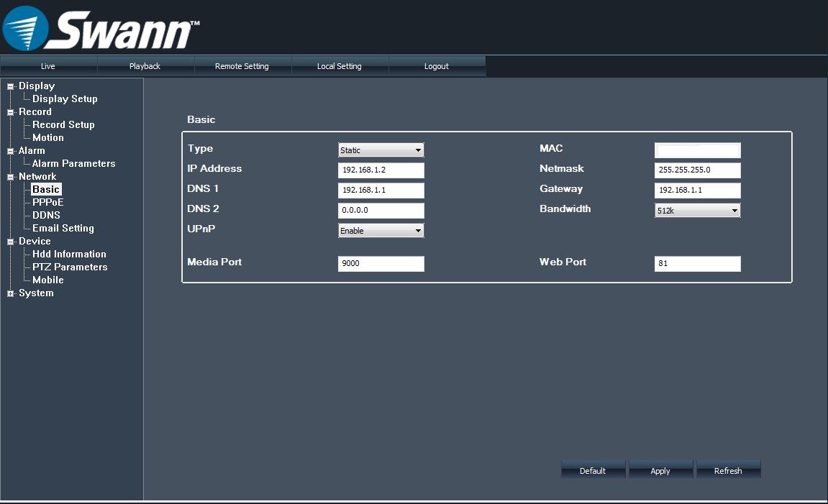Open the Playback tab
This screenshot has height=504, width=828.
click(x=145, y=66)
